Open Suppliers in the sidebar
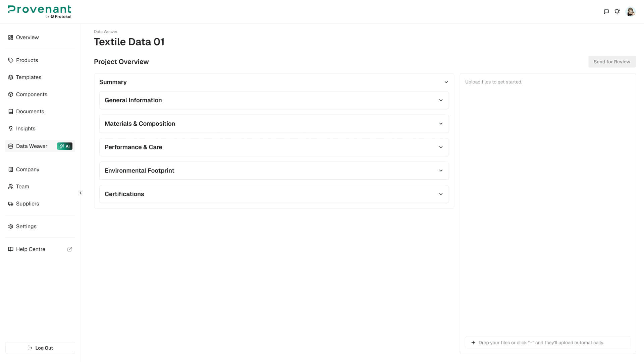The image size is (644, 362). pyautogui.click(x=40, y=204)
